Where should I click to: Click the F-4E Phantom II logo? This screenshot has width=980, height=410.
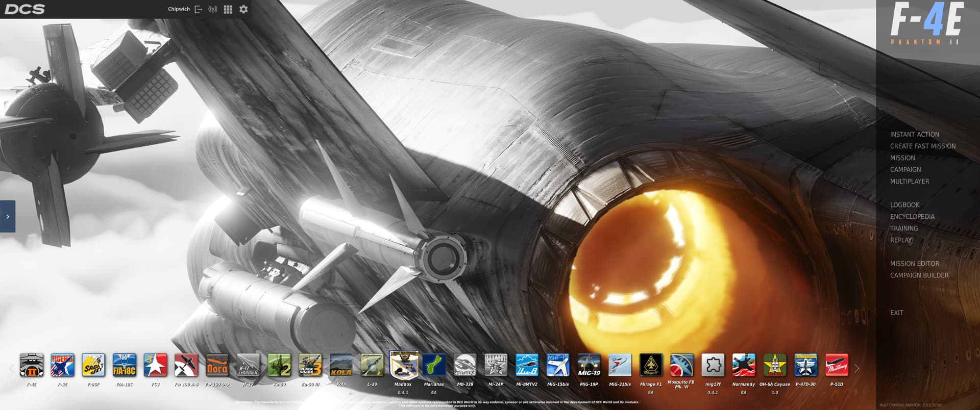click(926, 23)
